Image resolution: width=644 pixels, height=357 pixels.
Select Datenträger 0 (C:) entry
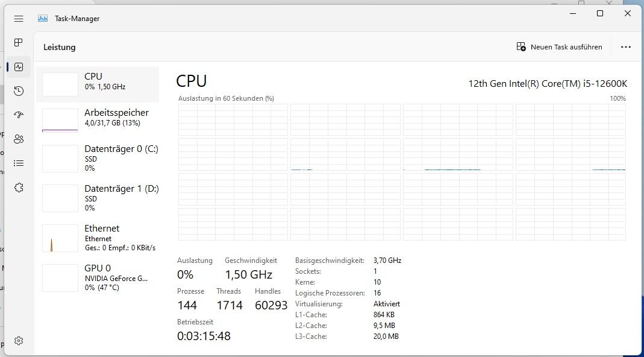tap(98, 158)
